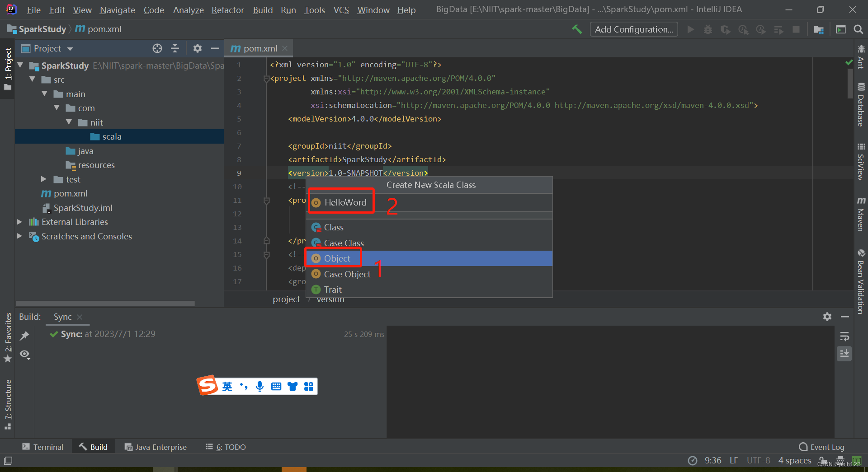The height and width of the screenshot is (472, 868).
Task: Collapse the niit package
Action: click(x=69, y=122)
